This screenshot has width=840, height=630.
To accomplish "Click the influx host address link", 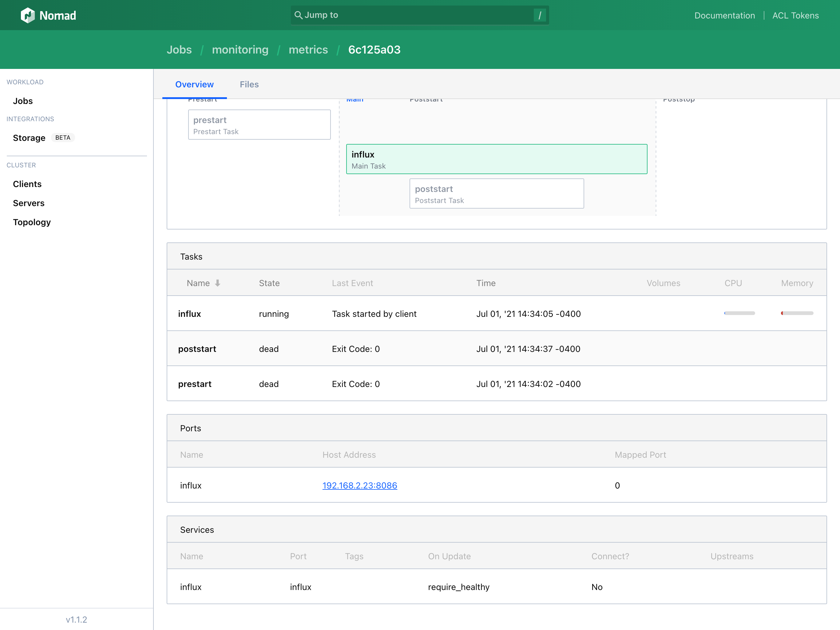I will point(359,485).
